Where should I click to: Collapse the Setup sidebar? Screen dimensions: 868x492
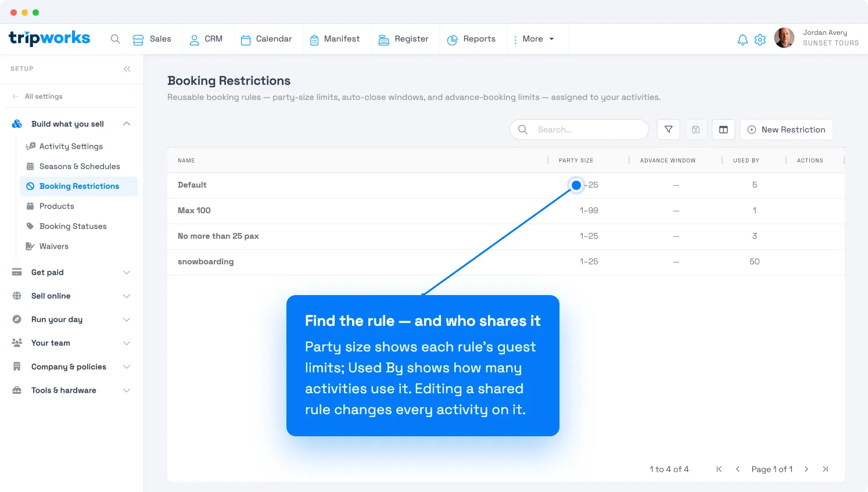coord(127,69)
